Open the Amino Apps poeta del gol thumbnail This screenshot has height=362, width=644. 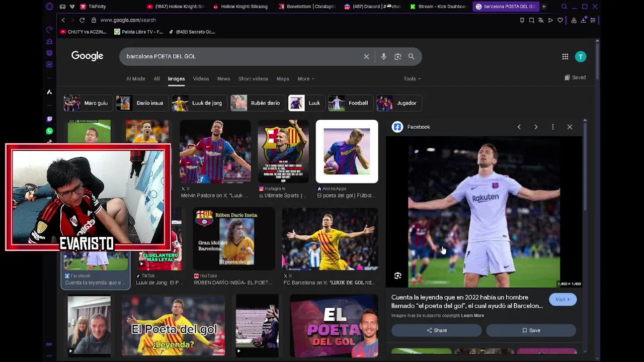347,151
